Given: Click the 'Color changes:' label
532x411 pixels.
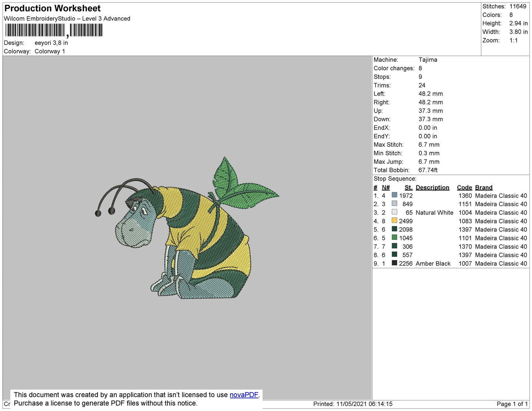Looking at the screenshot, I should click(x=394, y=68).
